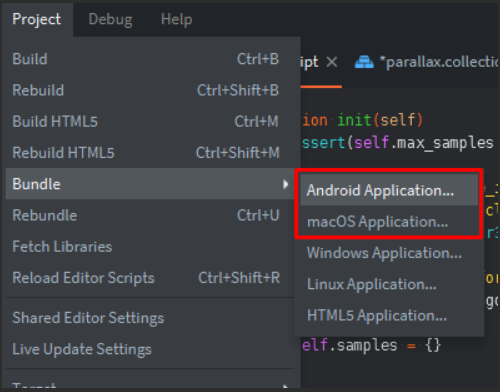This screenshot has width=500, height=392.
Task: Select Fetch Libraries menu entry
Action: 150,247
